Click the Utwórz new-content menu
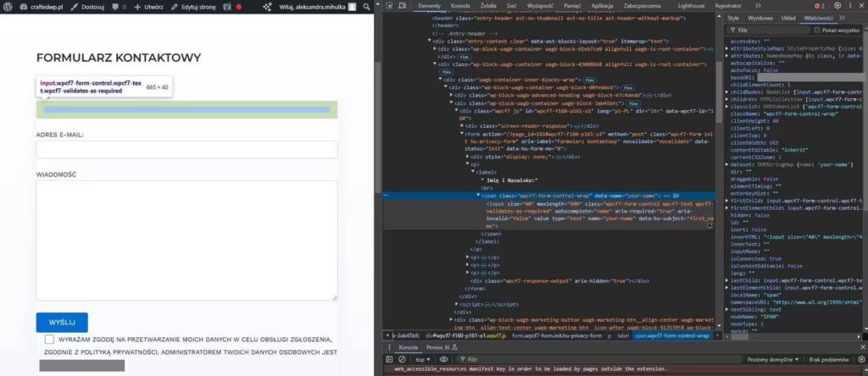 point(148,7)
